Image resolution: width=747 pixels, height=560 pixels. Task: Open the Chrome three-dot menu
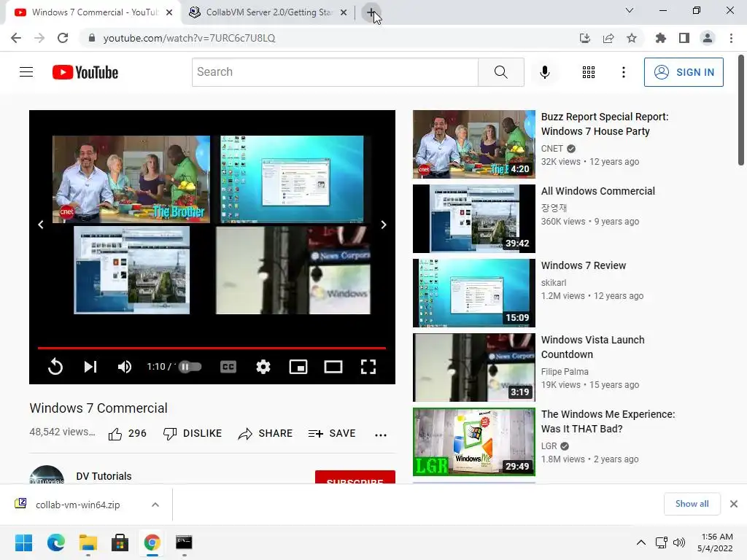tap(731, 38)
